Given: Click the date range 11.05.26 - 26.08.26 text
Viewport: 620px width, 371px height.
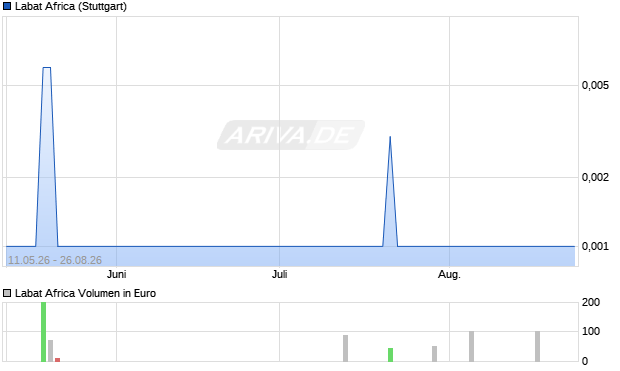Looking at the screenshot, I should [55, 260].
